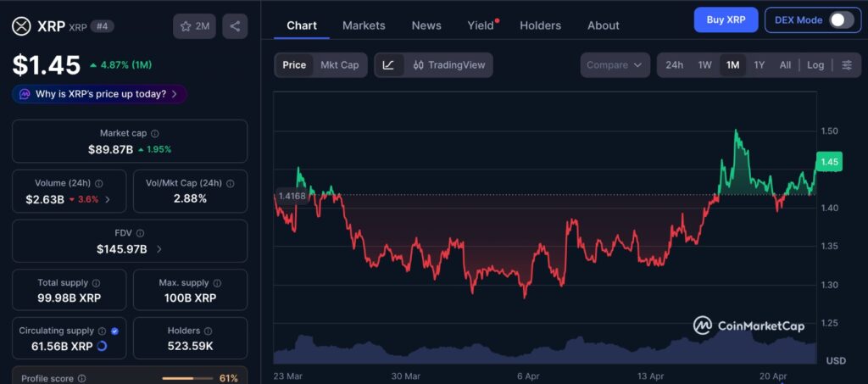This screenshot has width=868, height=384.
Task: Open the Compare dropdown
Action: [615, 64]
